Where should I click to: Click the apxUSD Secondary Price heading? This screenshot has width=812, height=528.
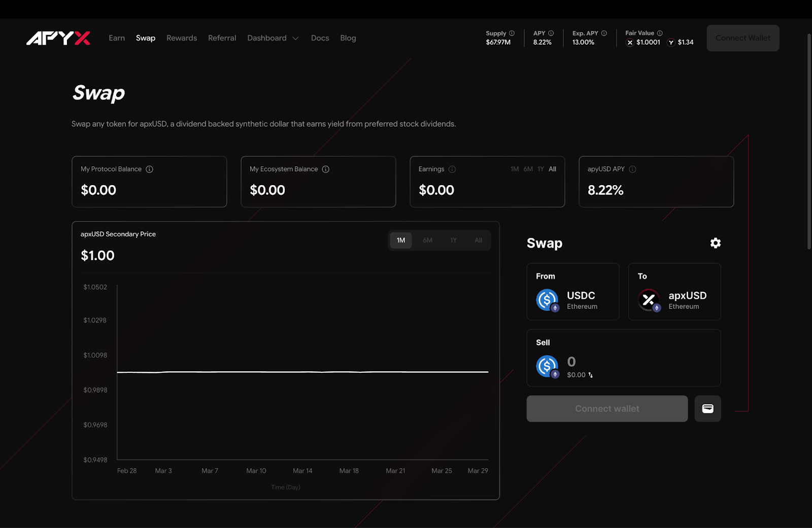point(118,234)
